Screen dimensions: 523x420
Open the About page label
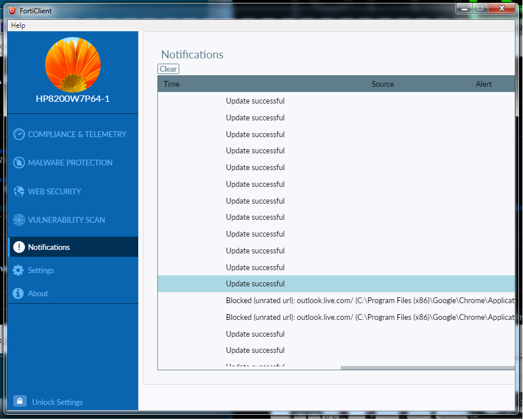pos(38,294)
